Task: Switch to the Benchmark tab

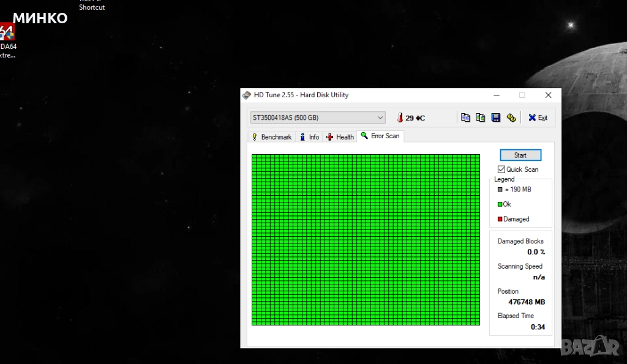Action: pyautogui.click(x=272, y=137)
